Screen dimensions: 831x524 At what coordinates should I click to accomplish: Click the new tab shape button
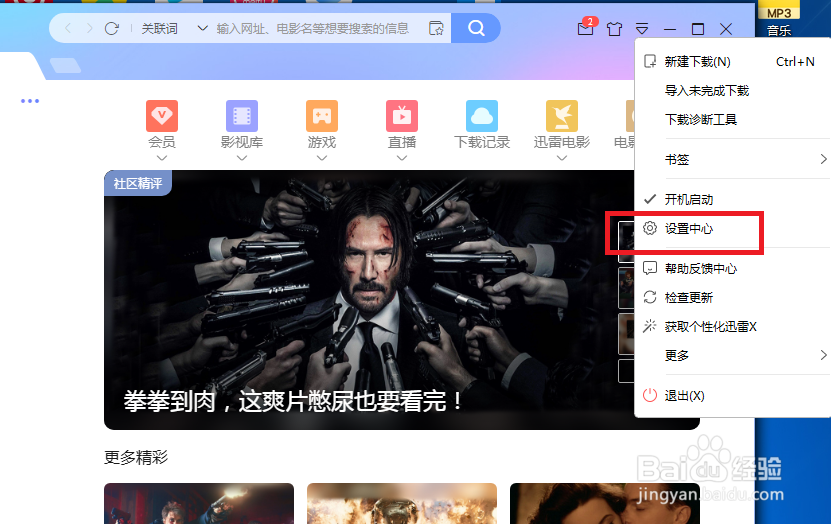pyautogui.click(x=66, y=66)
